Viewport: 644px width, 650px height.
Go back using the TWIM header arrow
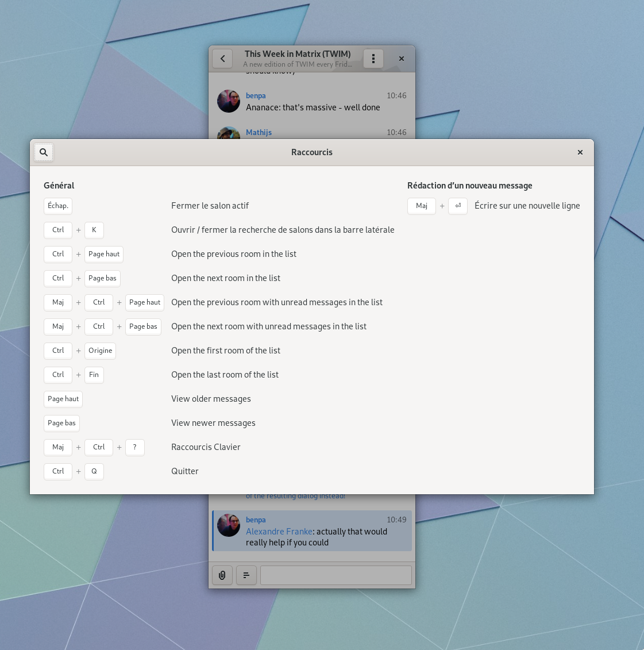[x=222, y=59]
